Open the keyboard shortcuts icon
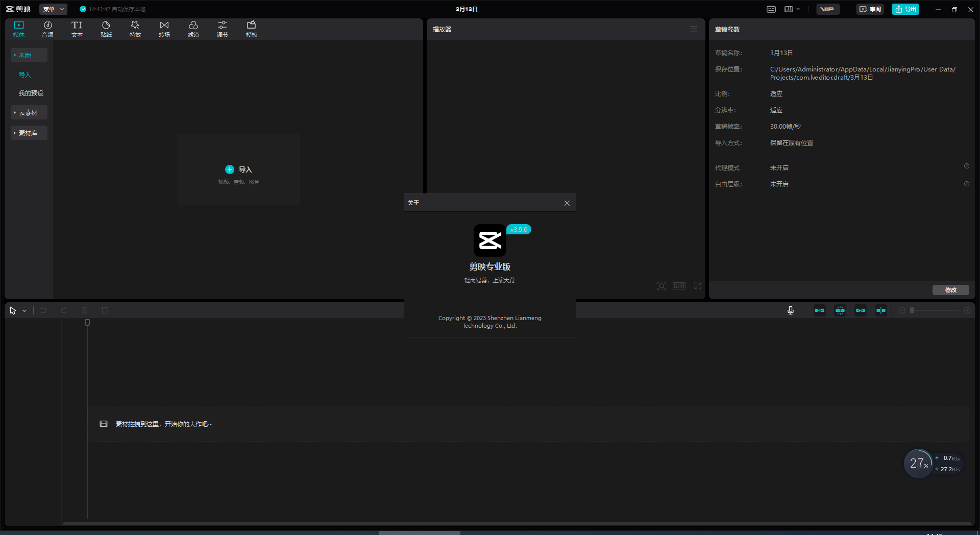The width and height of the screenshot is (980, 535). click(771, 9)
